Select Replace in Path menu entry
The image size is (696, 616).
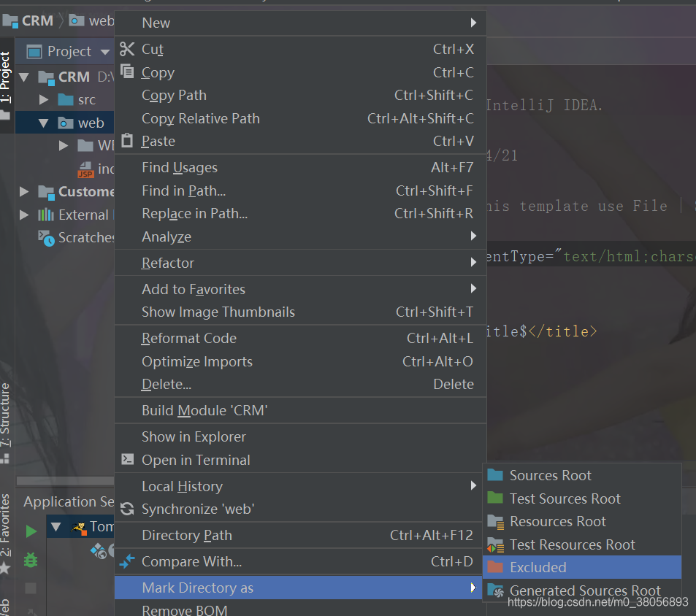pyautogui.click(x=300, y=214)
